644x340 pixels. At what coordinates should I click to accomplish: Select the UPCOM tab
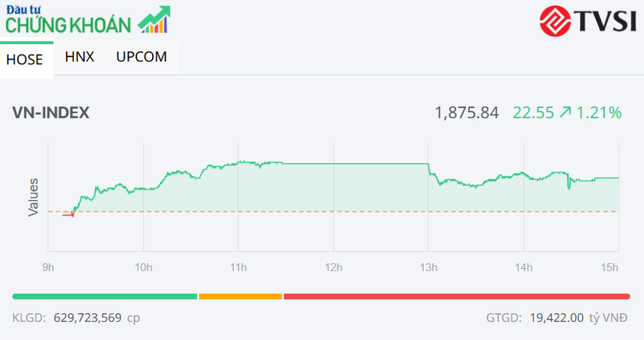142,57
